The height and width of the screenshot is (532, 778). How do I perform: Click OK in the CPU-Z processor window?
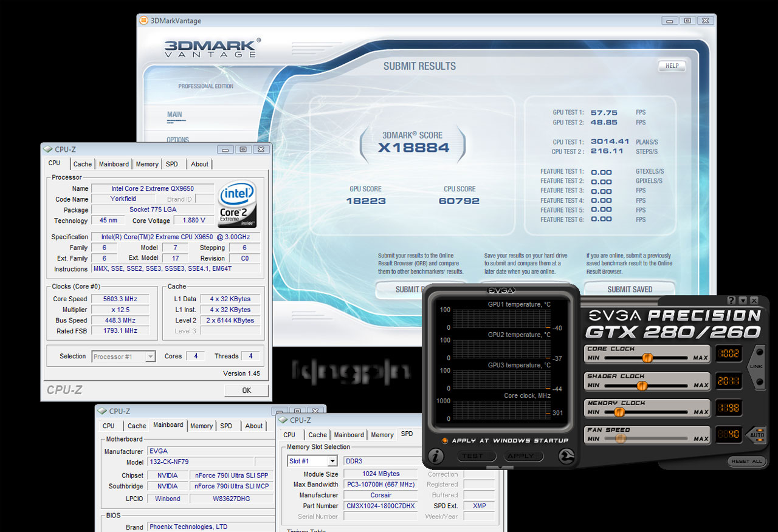coord(246,390)
